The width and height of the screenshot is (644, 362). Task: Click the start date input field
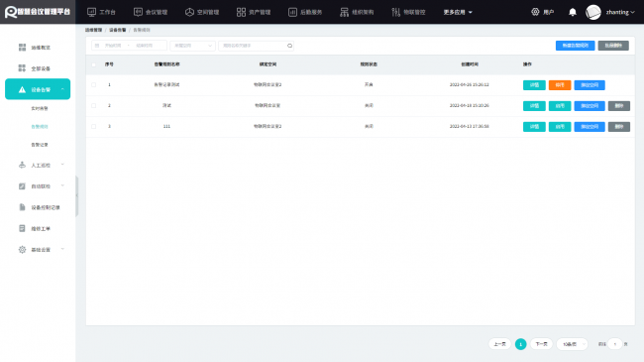tap(113, 46)
